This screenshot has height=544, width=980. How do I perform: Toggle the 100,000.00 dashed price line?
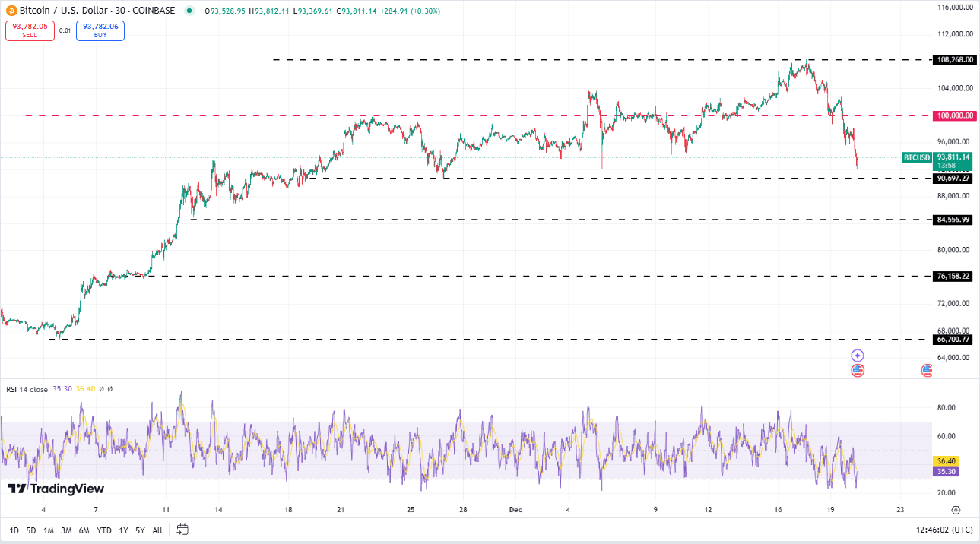953,115
